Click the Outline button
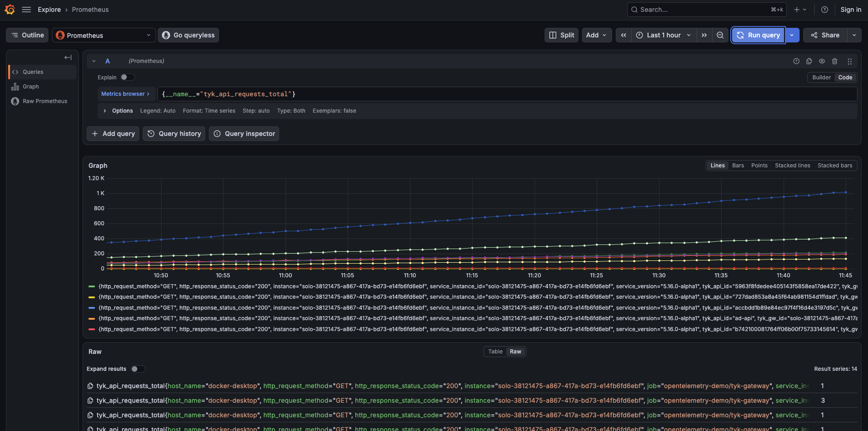Image resolution: width=868 pixels, height=431 pixels. pos(27,35)
